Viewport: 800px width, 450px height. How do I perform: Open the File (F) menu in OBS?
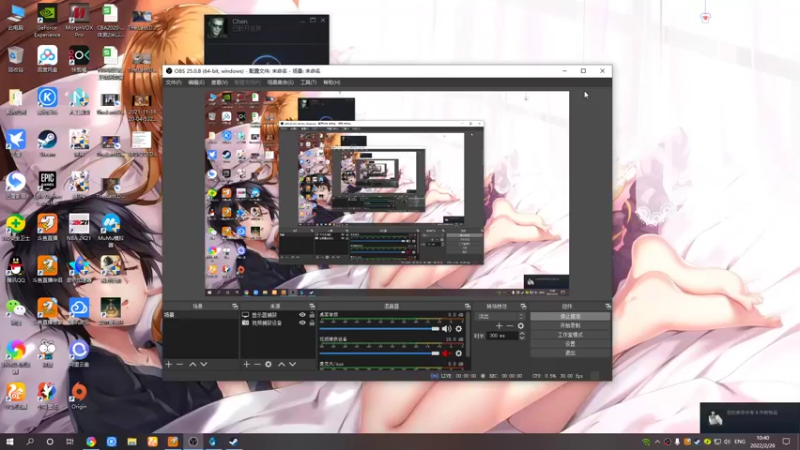click(x=173, y=82)
